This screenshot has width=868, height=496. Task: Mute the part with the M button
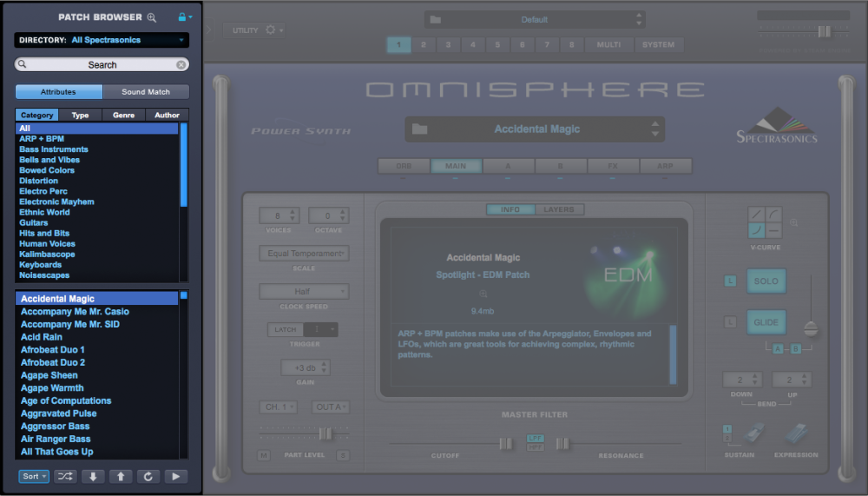(264, 455)
